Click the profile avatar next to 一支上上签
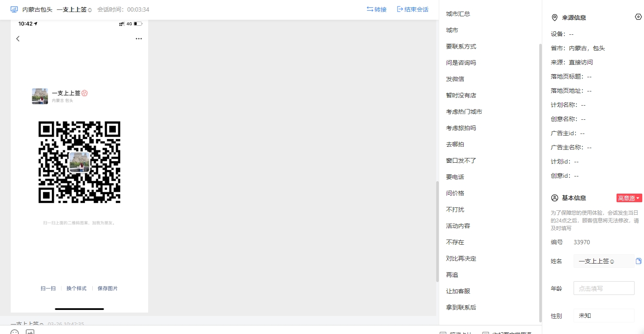 tap(40, 96)
